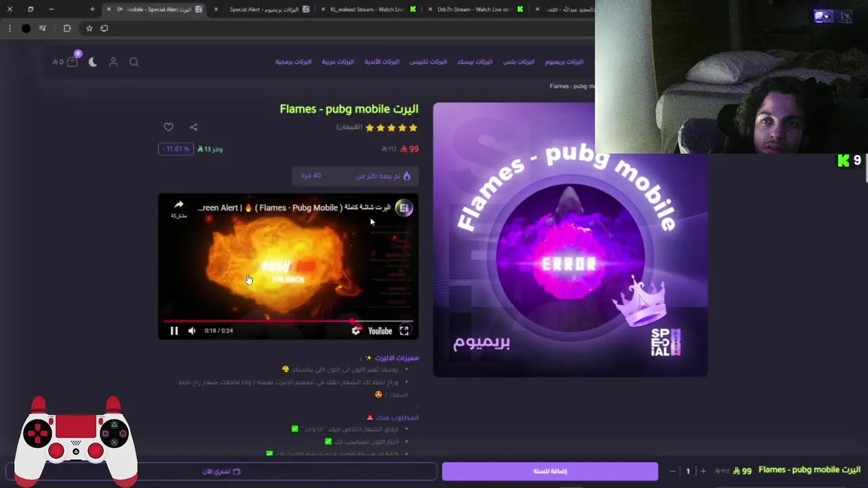The height and width of the screenshot is (488, 868).
Task: Open the video on YouTube logo
Action: click(x=380, y=331)
